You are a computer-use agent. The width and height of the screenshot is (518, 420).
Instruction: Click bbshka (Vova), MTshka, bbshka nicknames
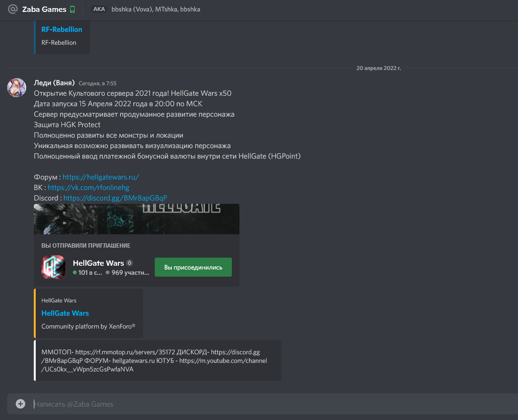(x=156, y=9)
